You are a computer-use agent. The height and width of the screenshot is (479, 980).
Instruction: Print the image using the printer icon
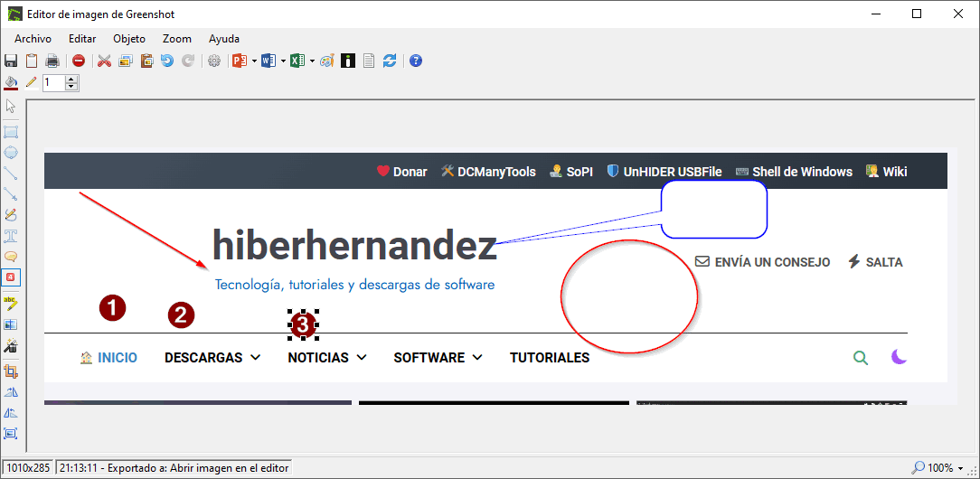click(52, 61)
